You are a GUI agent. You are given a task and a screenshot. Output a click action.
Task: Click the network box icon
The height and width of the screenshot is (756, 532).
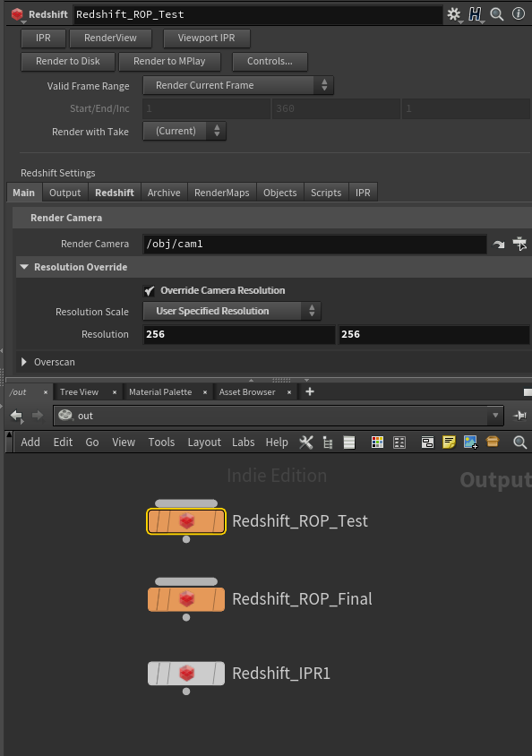pos(427,442)
